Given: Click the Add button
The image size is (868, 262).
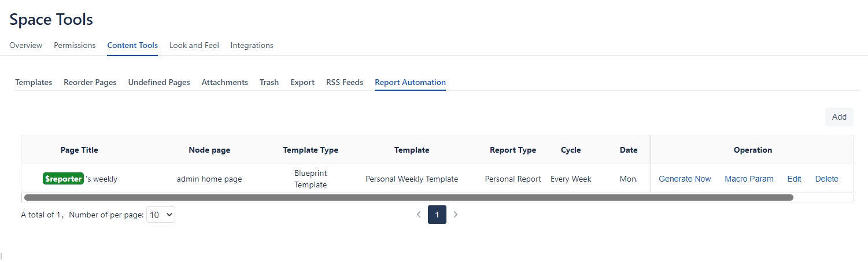Looking at the screenshot, I should point(839,117).
